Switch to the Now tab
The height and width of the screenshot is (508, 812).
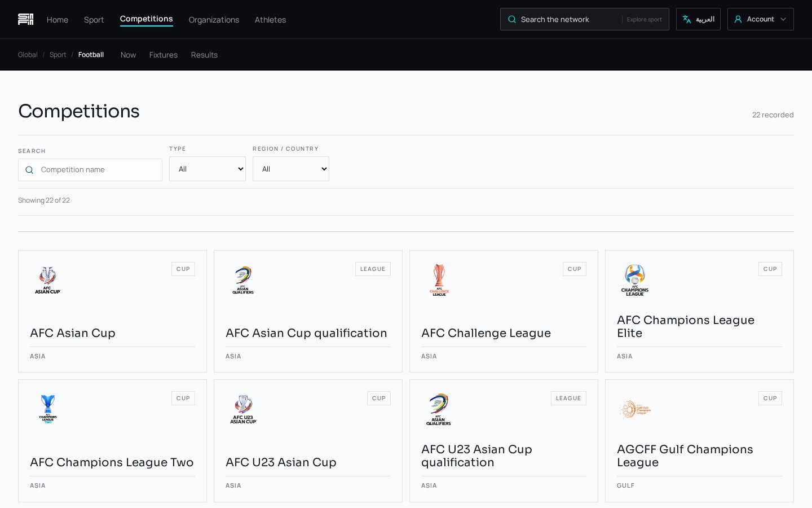coord(128,55)
